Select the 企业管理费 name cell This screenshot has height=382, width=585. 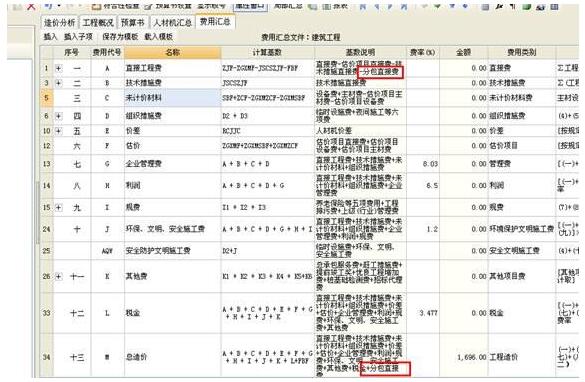click(x=172, y=164)
